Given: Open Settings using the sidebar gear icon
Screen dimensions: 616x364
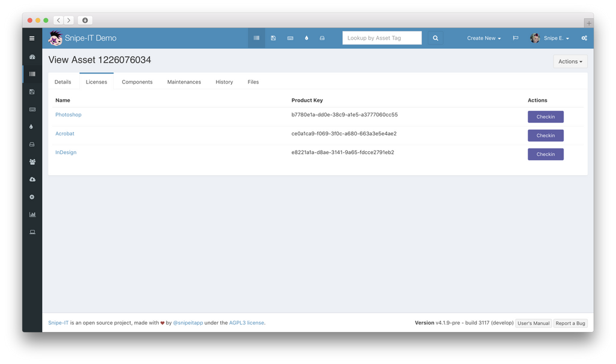Looking at the screenshot, I should [31, 197].
